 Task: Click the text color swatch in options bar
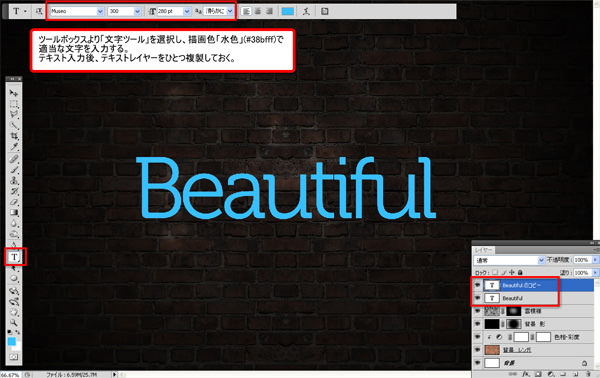coord(288,11)
